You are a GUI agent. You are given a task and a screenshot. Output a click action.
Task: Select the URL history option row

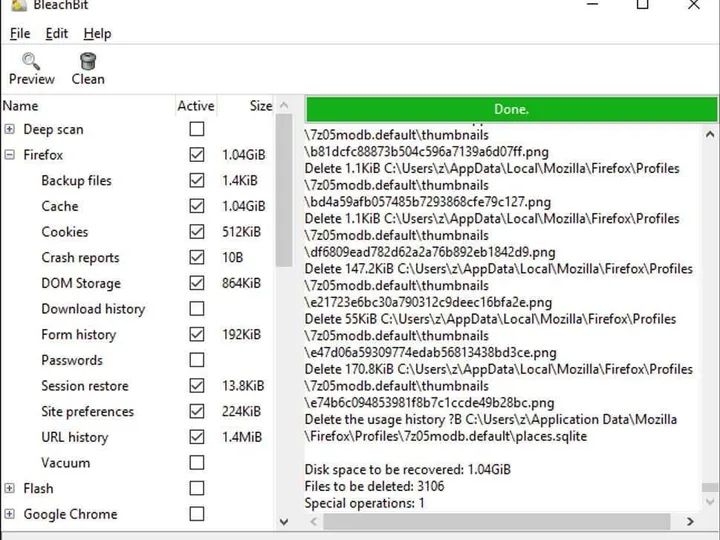[138, 437]
